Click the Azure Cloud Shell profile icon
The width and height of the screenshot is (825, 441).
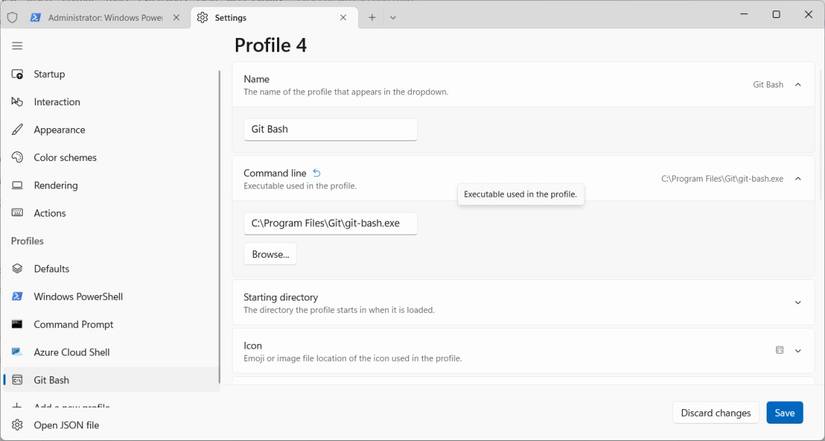pyautogui.click(x=17, y=352)
